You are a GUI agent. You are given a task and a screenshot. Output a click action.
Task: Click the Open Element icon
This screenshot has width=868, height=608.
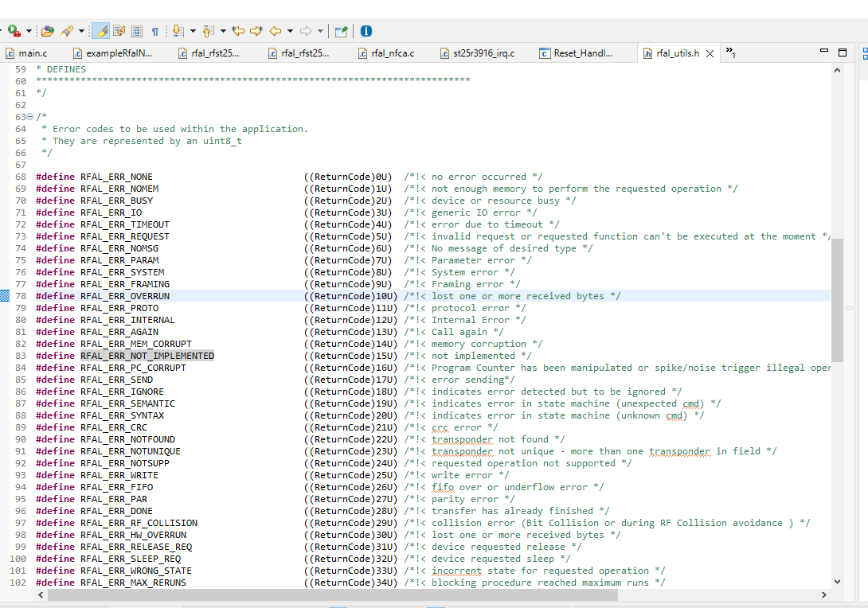click(48, 31)
